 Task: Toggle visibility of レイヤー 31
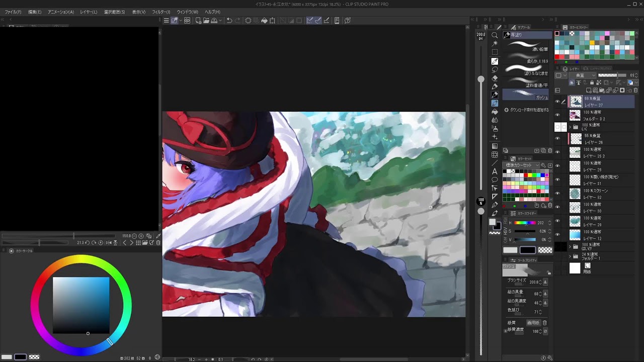(557, 179)
